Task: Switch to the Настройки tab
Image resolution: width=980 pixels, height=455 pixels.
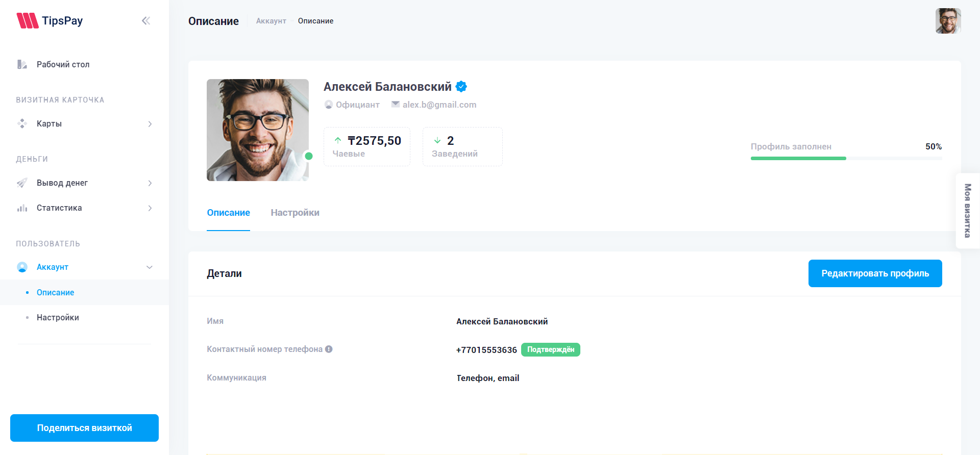Action: 295,213
